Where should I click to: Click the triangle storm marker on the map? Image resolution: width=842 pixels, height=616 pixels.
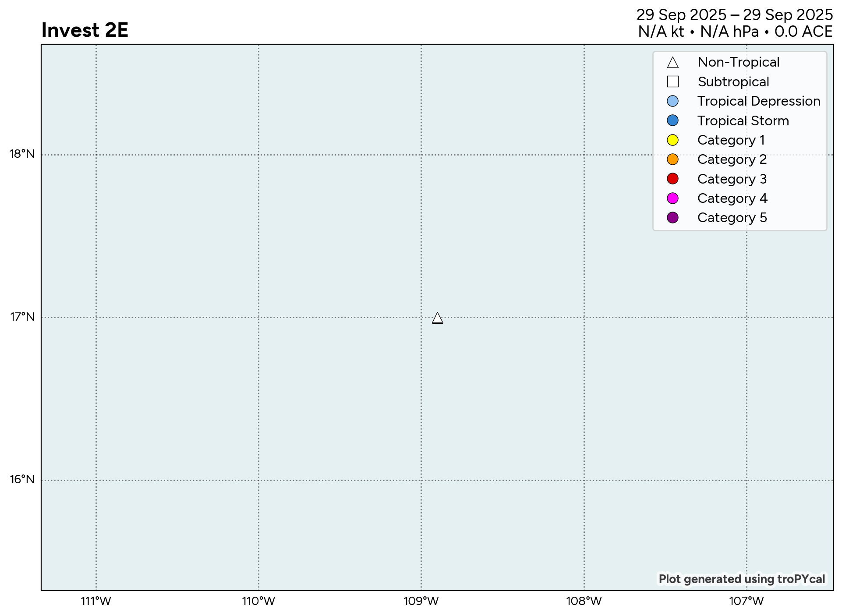(437, 318)
